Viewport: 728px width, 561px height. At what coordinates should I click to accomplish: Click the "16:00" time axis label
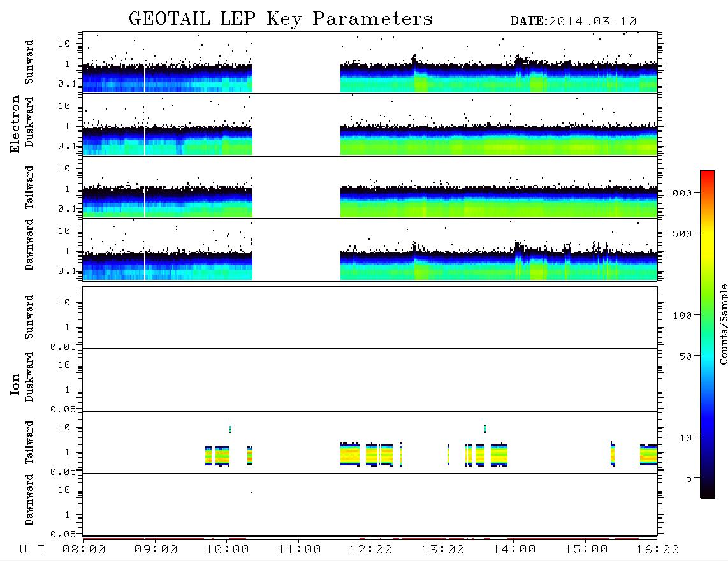(658, 550)
